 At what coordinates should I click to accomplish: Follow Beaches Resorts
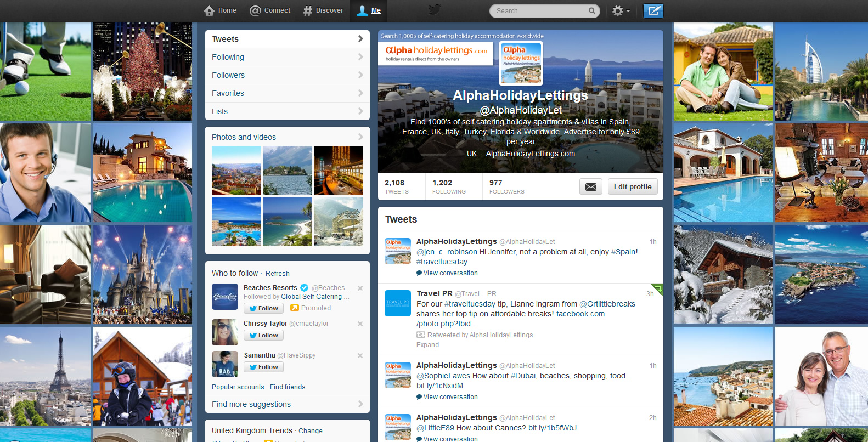(x=263, y=308)
